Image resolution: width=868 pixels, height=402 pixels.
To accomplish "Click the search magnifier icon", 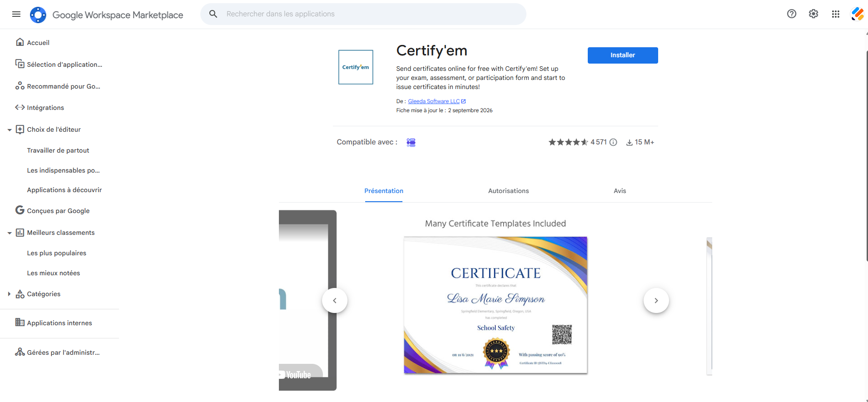I will point(213,14).
